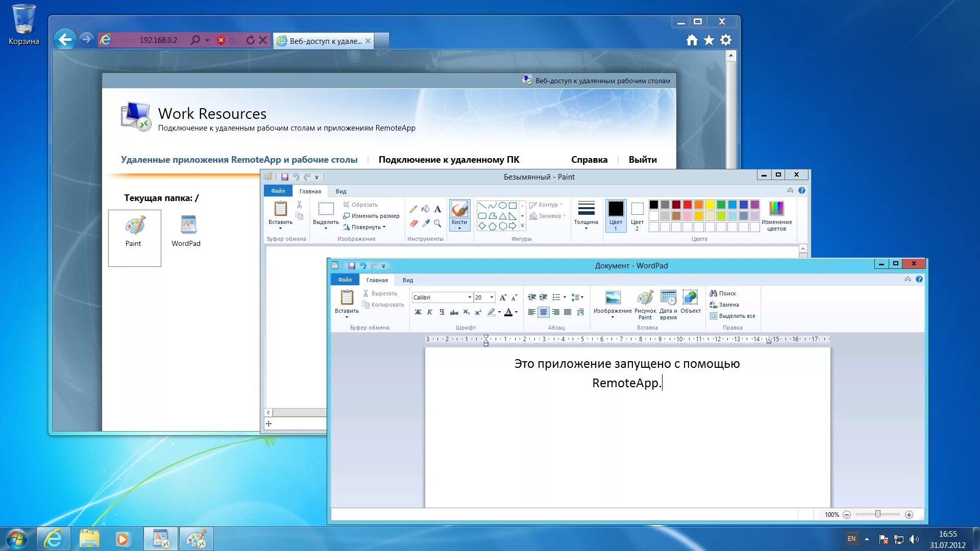Toggle italic formatting in WordPad
The width and height of the screenshot is (980, 551).
430,312
